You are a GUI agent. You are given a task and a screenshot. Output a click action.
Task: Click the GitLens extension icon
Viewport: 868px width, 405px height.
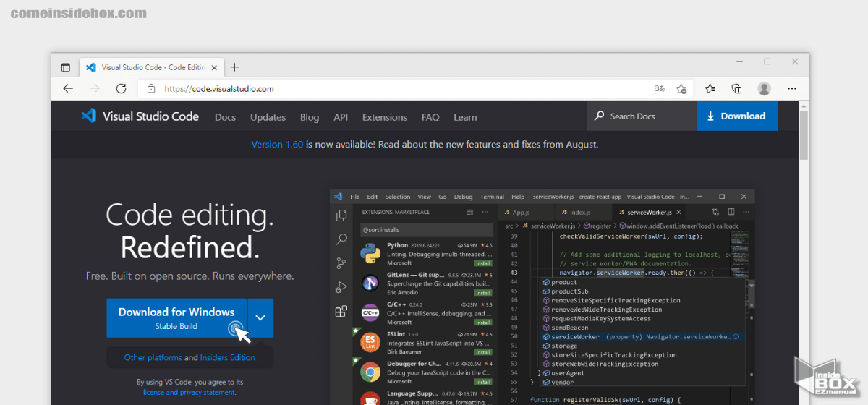pyautogui.click(x=370, y=283)
